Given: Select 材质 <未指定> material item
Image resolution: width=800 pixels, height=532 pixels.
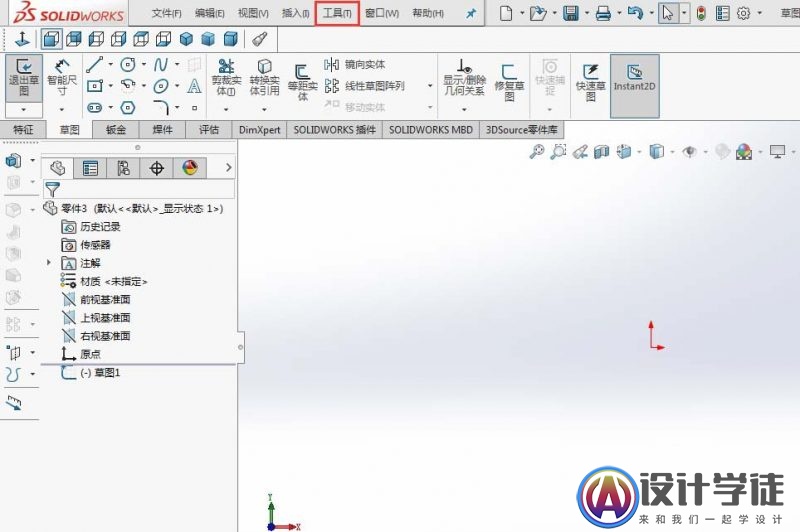Looking at the screenshot, I should [104, 281].
